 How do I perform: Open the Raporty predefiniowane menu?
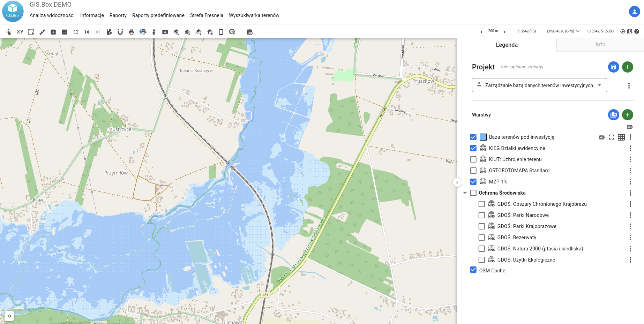click(x=158, y=15)
